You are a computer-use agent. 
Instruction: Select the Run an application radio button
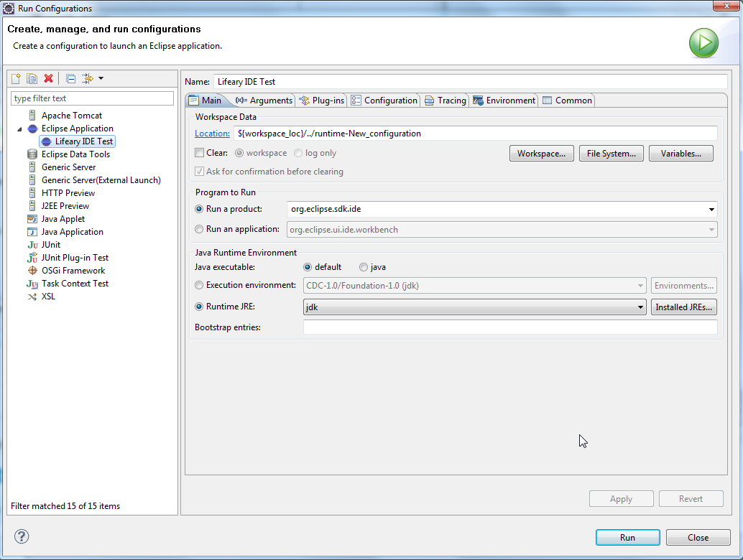(x=200, y=229)
